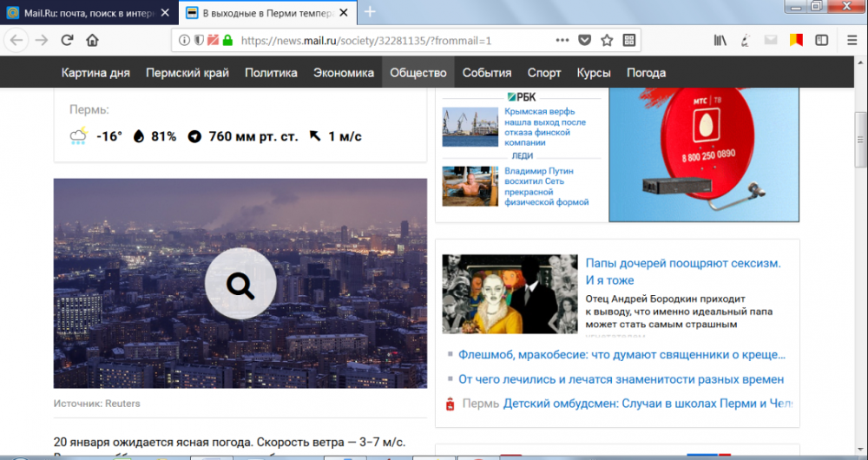Image resolution: width=868 pixels, height=460 pixels.
Task: Expand page actions three-dot menu
Action: (x=562, y=40)
